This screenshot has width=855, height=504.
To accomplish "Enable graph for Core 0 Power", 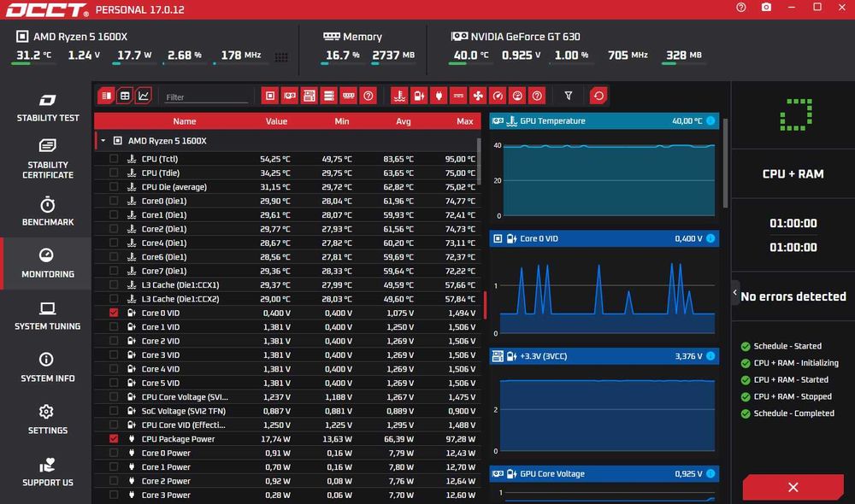I will (114, 453).
